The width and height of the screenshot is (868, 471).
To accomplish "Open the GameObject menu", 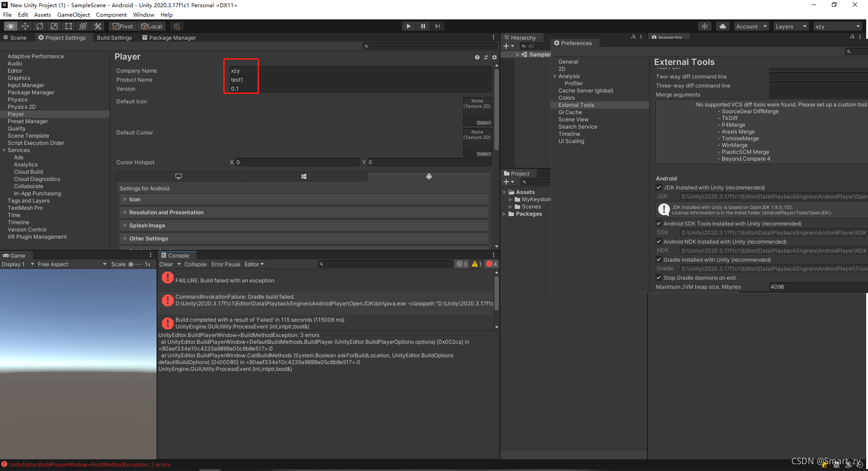I will [74, 14].
